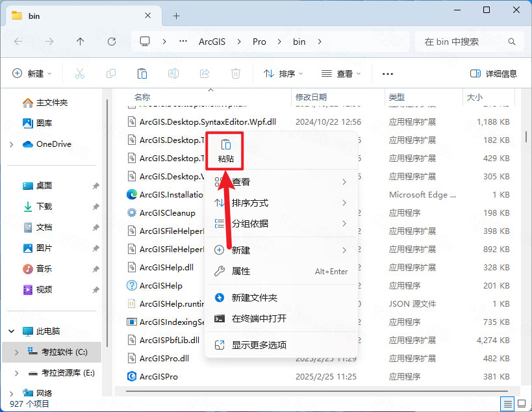
Task: Choose New folder (新建文件夹) context entry
Action: [x=281, y=298]
